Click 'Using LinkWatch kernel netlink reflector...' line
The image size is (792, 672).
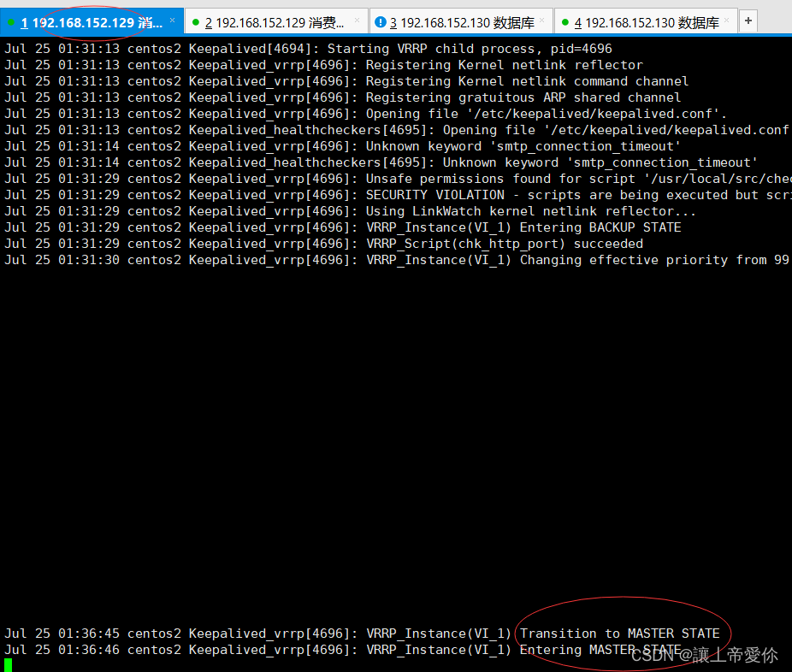pyautogui.click(x=351, y=210)
